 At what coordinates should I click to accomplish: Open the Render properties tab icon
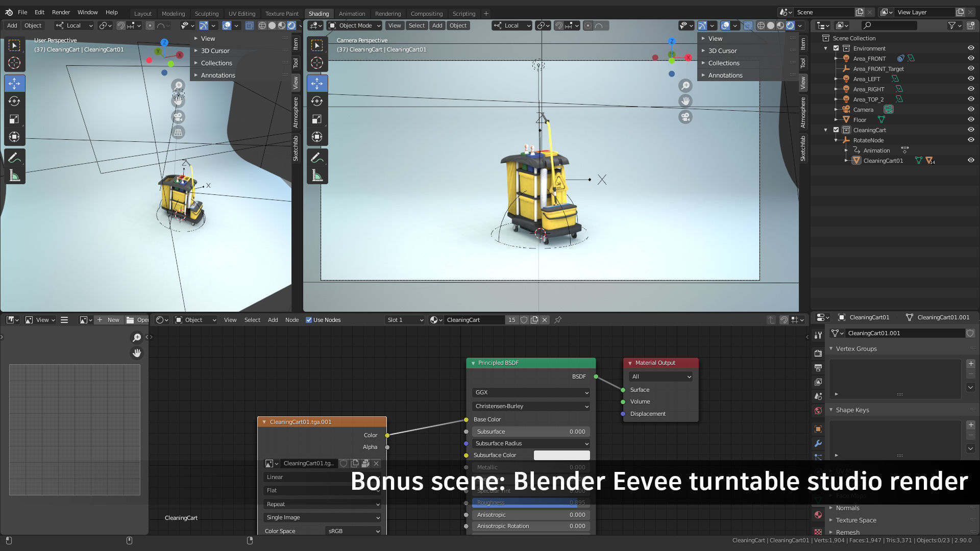click(818, 353)
